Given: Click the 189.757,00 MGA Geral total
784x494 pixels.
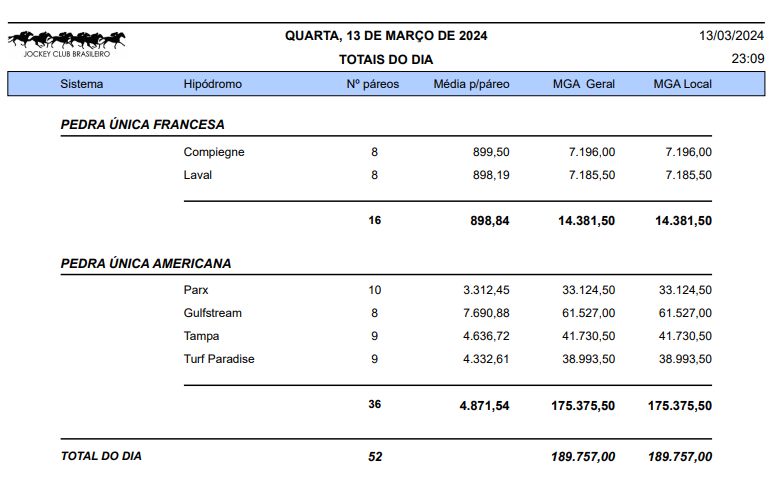Looking at the screenshot, I should pos(583,456).
